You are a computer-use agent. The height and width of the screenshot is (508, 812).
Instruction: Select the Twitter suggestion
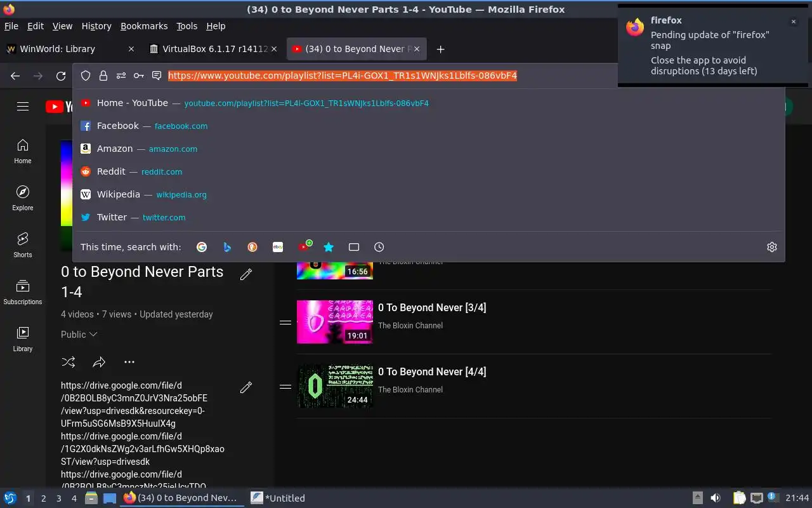[429, 217]
